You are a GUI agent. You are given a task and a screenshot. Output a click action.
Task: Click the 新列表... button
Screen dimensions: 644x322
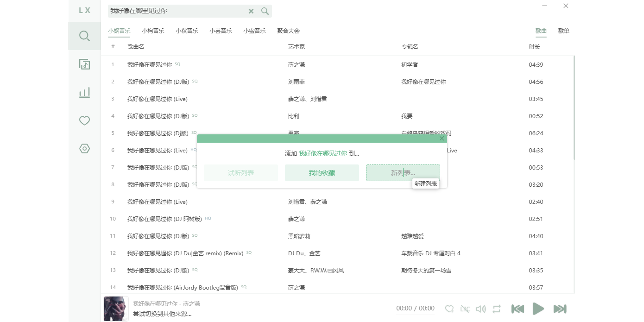(x=403, y=173)
